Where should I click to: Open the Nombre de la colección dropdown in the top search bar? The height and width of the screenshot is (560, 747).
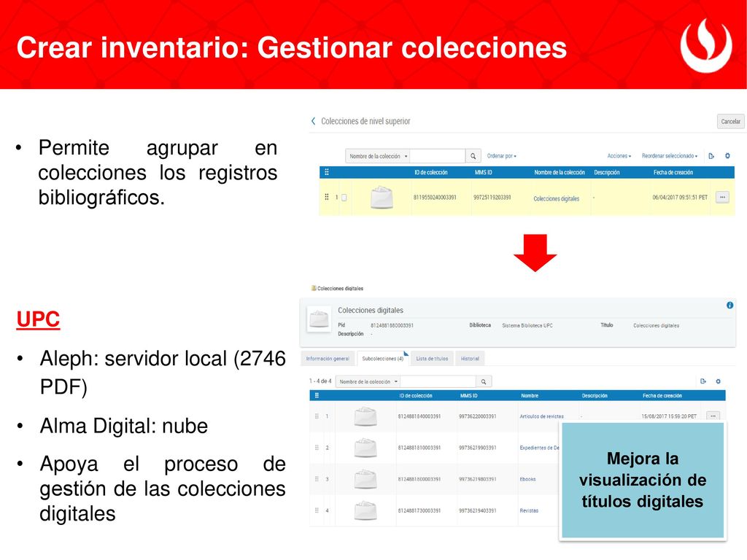(x=378, y=156)
